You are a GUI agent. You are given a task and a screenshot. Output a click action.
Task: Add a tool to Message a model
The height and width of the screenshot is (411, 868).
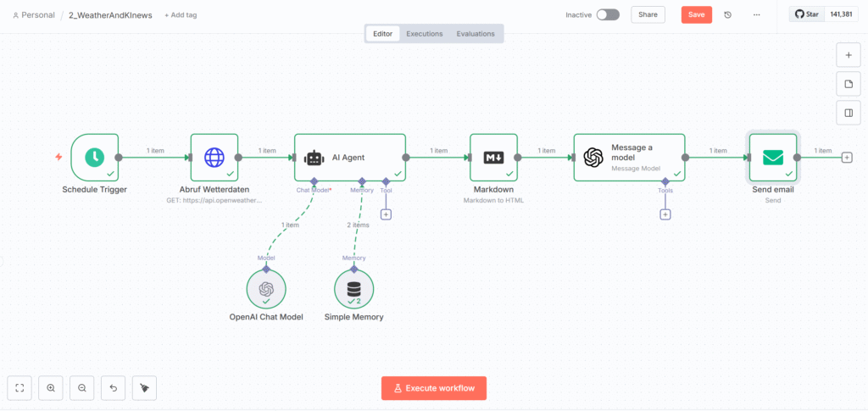[x=665, y=214]
